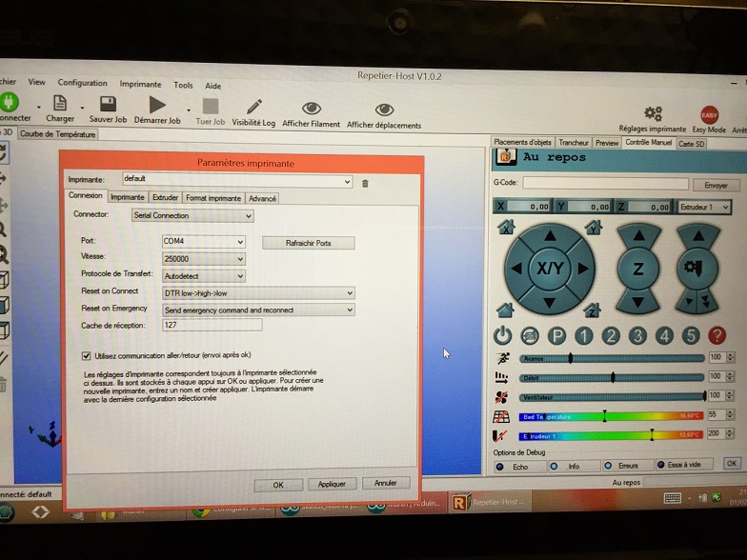Open the Extrudeur 1 selector dropdown
This screenshot has width=747, height=560.
tap(704, 208)
